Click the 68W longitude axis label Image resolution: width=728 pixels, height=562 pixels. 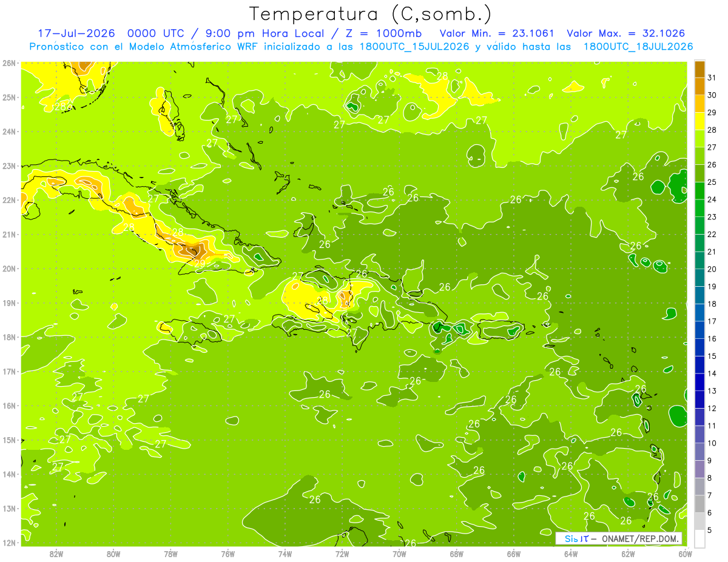[457, 554]
